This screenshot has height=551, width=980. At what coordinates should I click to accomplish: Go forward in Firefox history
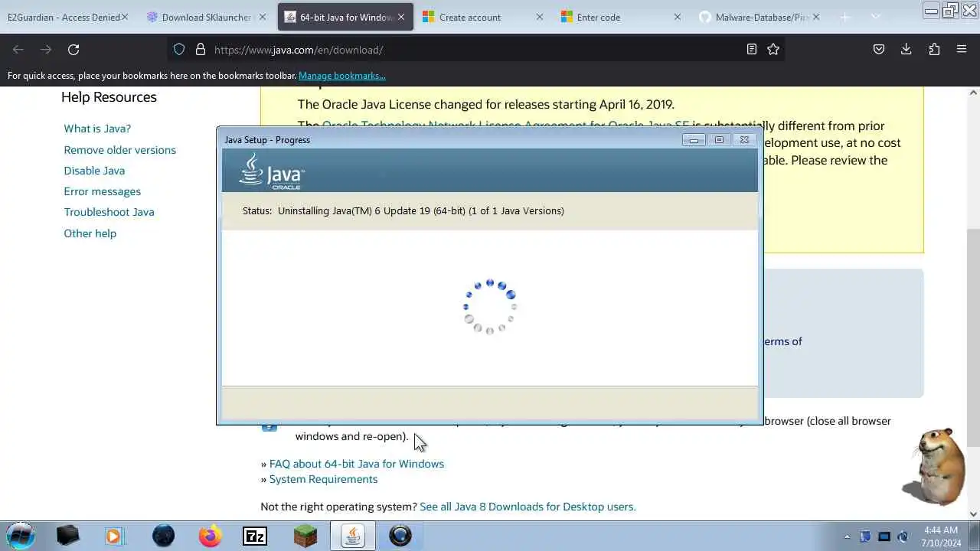(46, 50)
